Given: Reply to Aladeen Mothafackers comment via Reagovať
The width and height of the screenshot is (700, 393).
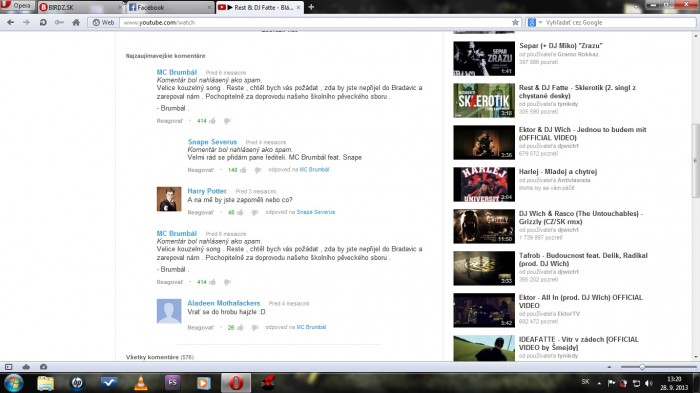Looking at the screenshot, I should (200, 327).
